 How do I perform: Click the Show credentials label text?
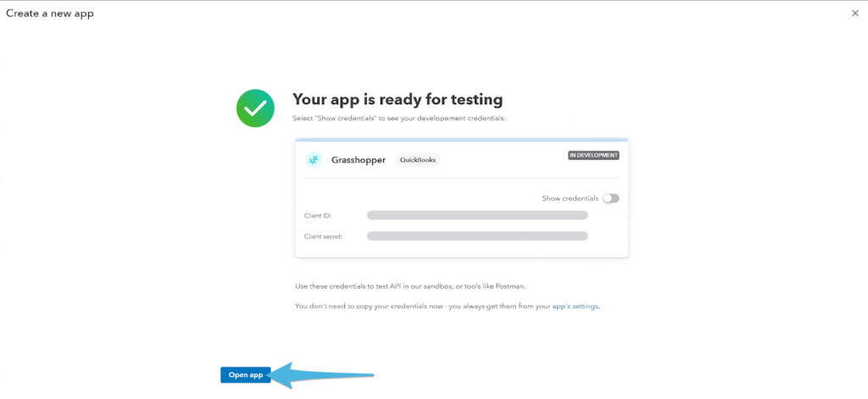click(570, 198)
